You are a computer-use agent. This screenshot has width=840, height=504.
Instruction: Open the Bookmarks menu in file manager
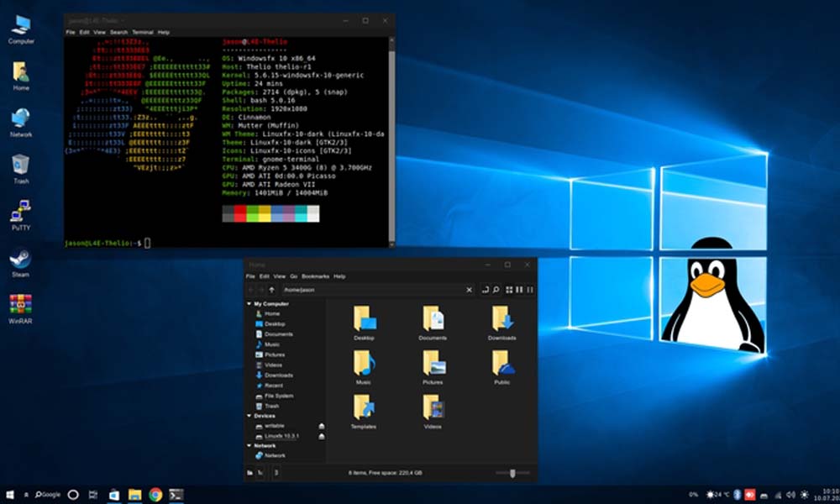[x=315, y=276]
